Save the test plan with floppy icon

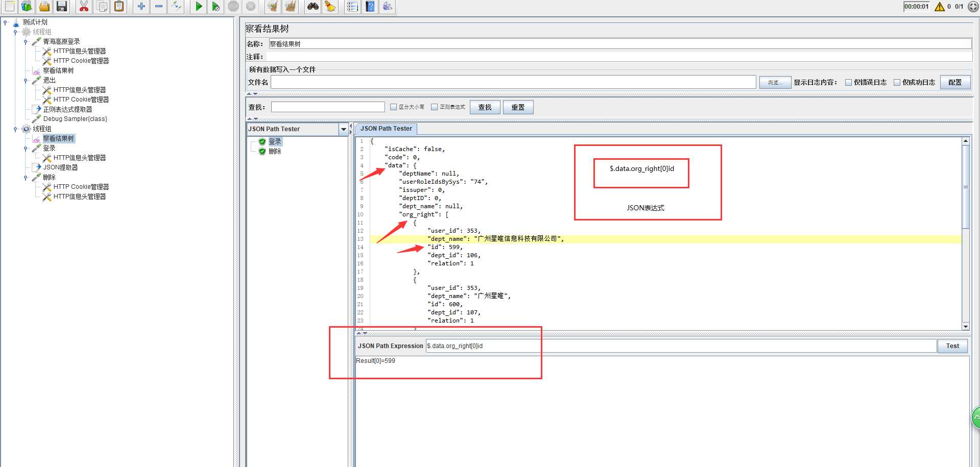point(62,6)
